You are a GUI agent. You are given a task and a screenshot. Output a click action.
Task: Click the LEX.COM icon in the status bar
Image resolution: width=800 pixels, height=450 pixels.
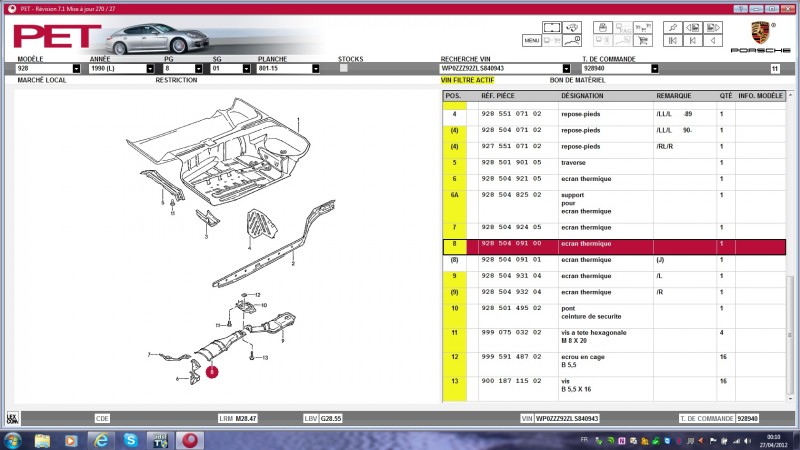(x=12, y=418)
